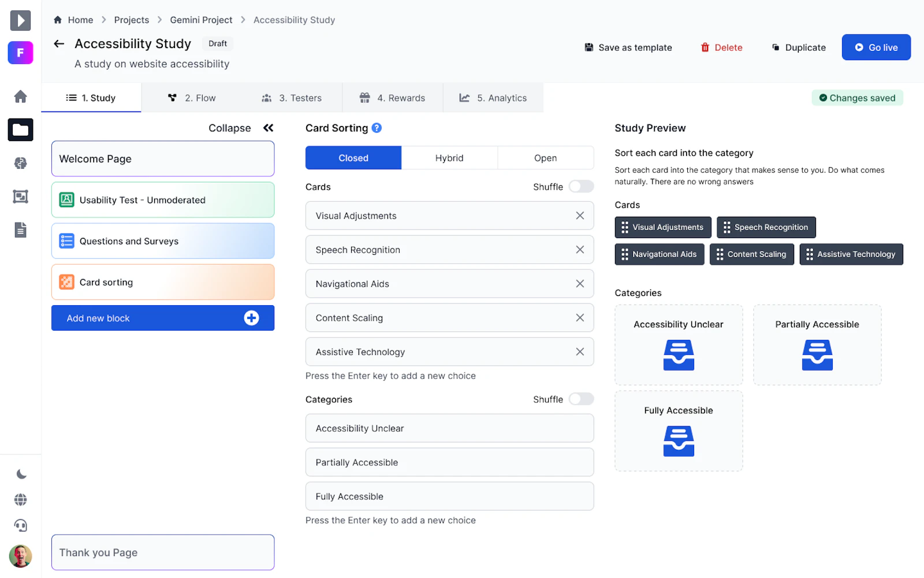The width and height of the screenshot is (924, 578).
Task: Click the Usability Test block icon
Action: [67, 200]
